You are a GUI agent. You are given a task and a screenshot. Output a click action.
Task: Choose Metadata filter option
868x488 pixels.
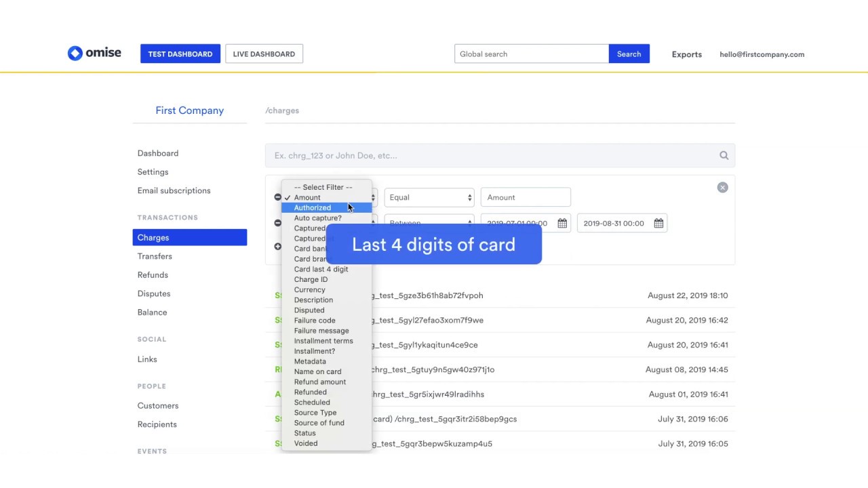[x=327, y=361]
